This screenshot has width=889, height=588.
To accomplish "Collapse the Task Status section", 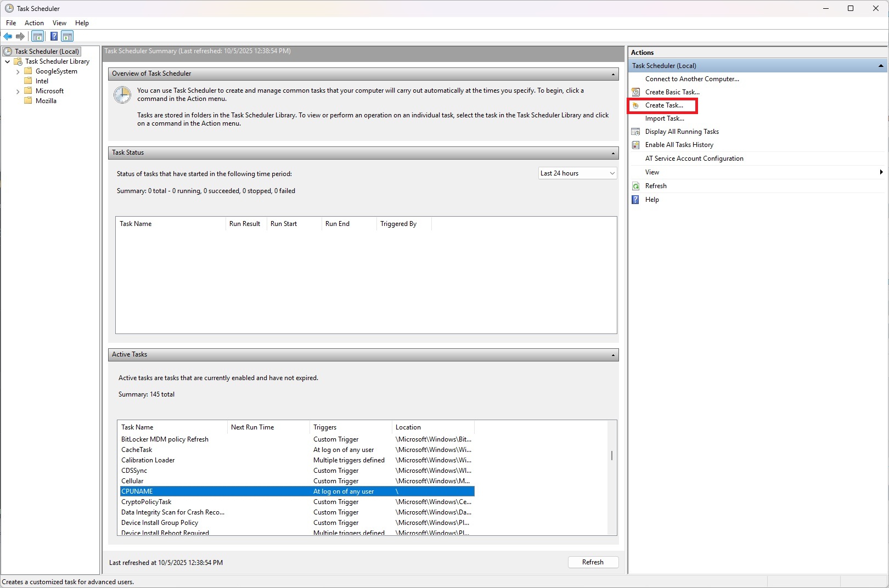I will coord(613,153).
